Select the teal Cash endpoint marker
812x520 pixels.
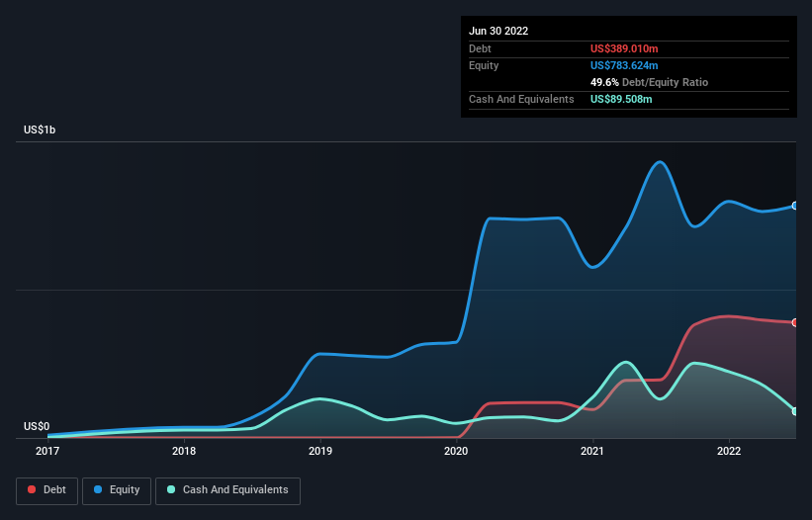pyautogui.click(x=795, y=411)
